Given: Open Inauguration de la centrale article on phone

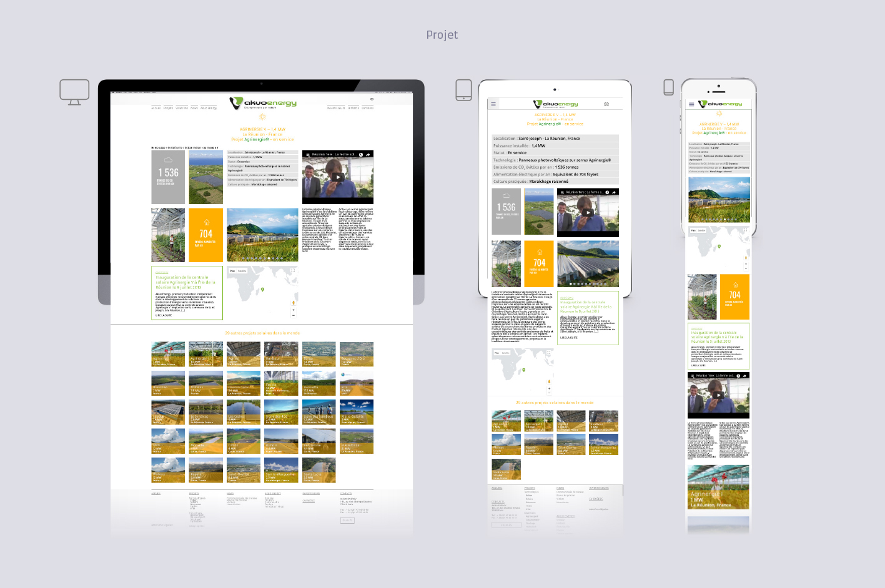Looking at the screenshot, I should pyautogui.click(x=716, y=337).
